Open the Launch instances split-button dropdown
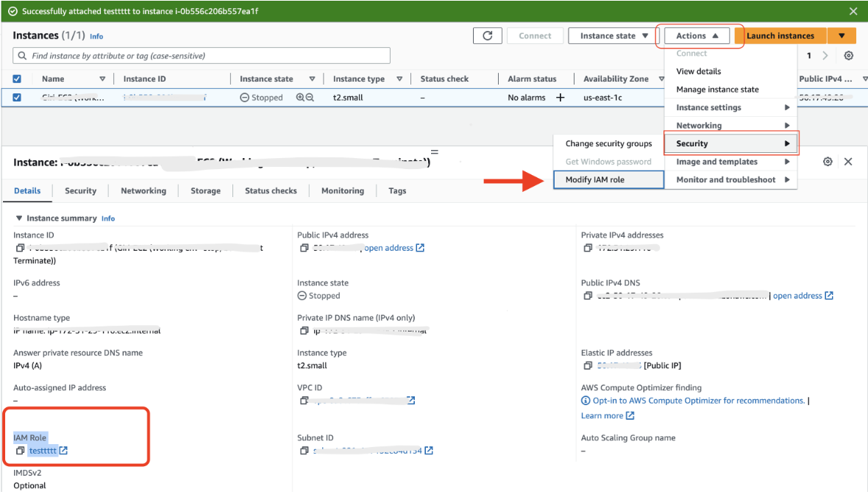The height and width of the screenshot is (500, 868). [x=841, y=35]
